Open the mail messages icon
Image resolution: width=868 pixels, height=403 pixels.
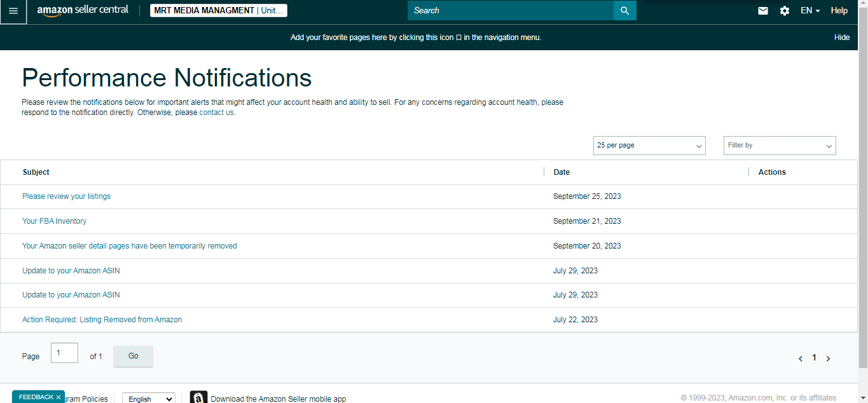(x=763, y=11)
